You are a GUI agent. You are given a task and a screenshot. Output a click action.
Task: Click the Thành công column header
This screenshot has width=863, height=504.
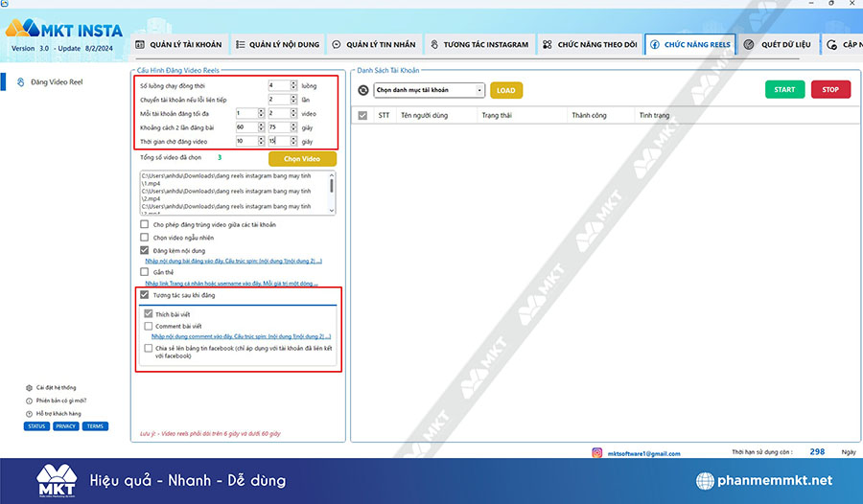point(589,116)
